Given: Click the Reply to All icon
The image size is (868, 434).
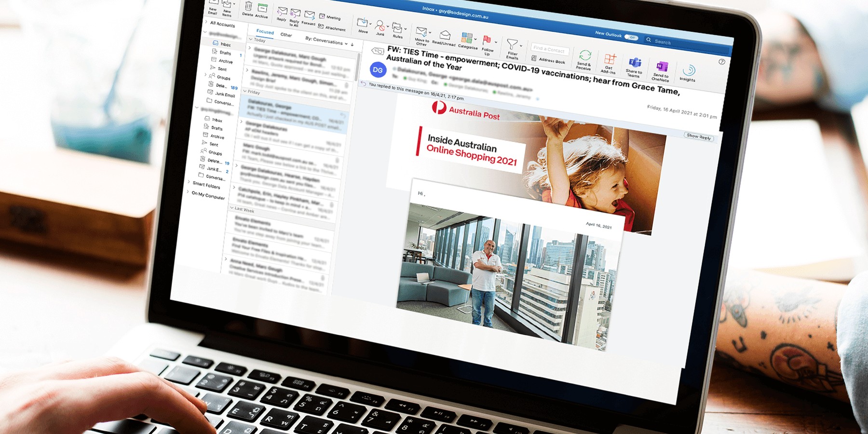Looking at the screenshot, I should coord(295,14).
